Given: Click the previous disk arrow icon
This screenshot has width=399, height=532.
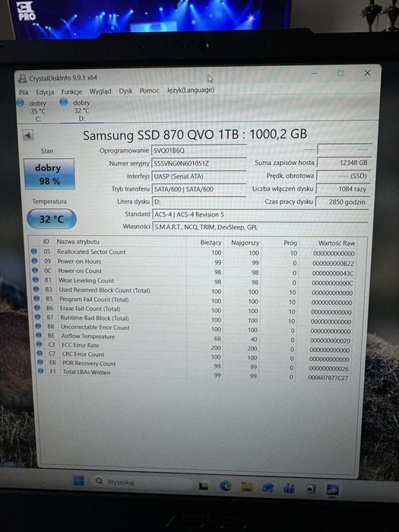Looking at the screenshot, I should 28,135.
